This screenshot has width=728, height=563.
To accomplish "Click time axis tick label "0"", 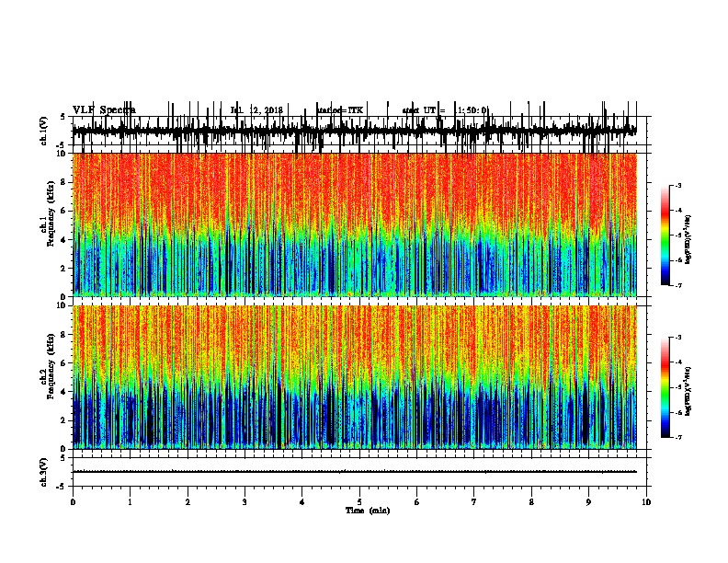I will pos(73,501).
